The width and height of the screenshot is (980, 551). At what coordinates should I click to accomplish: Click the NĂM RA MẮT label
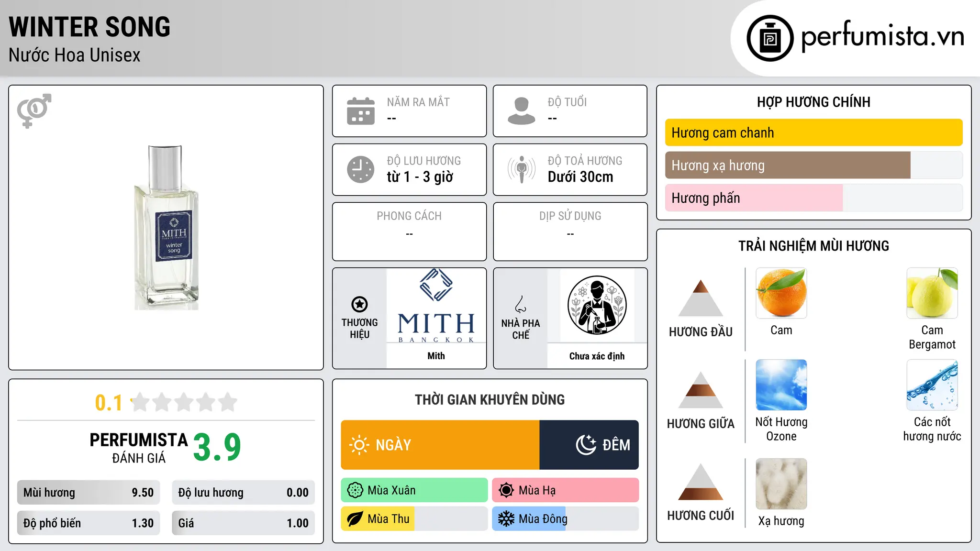coord(419,102)
